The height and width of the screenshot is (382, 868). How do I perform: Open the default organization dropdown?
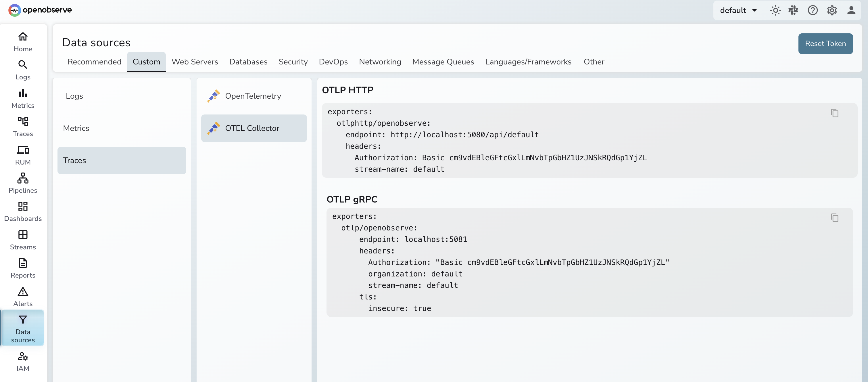pyautogui.click(x=739, y=10)
